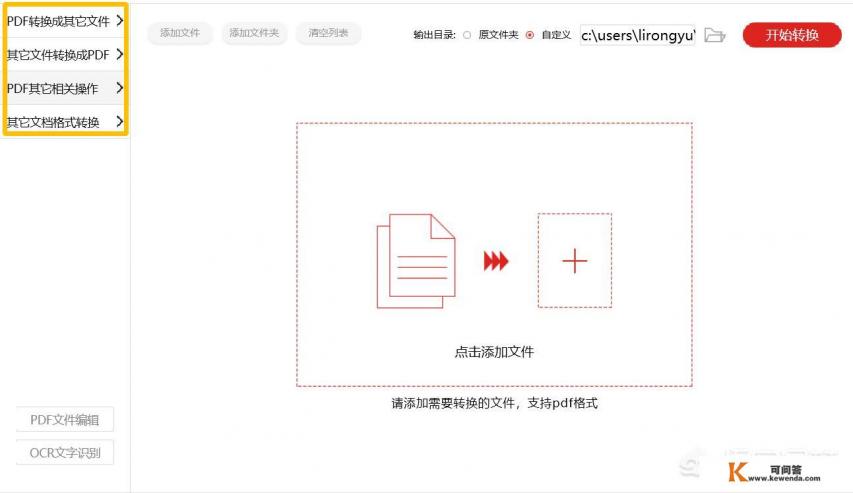Click the 点击添加文件 text in drop zone
Screen dimensions: 853x493
[494, 352]
